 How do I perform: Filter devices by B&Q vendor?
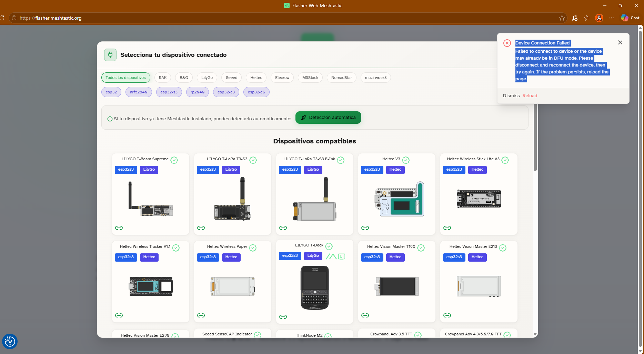[184, 78]
